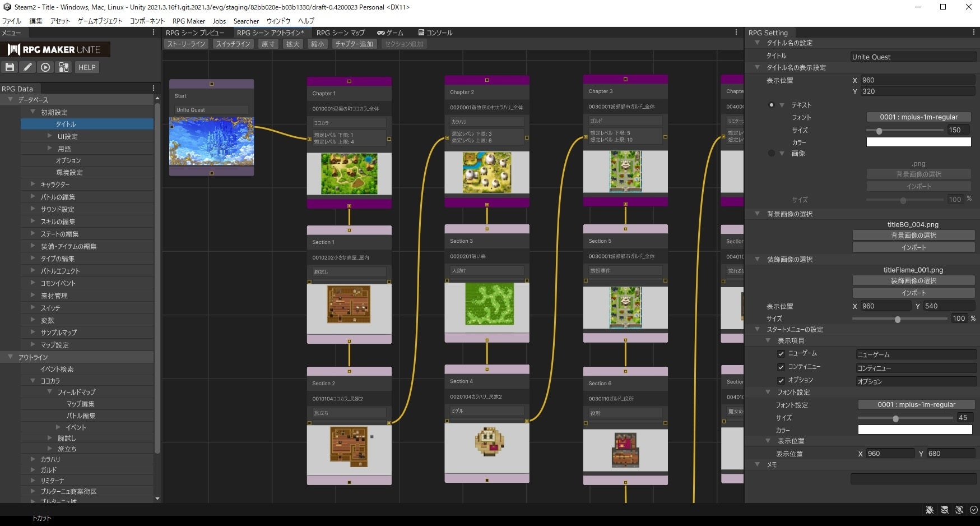The width and height of the screenshot is (980, 526).
Task: Click the チャプター追加 button
Action: pyautogui.click(x=354, y=44)
